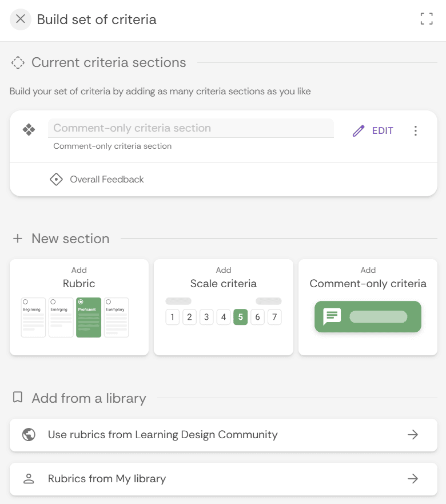Select the highlighted number 5 on the scale
Viewport: 446px width, 504px height.
tap(241, 317)
